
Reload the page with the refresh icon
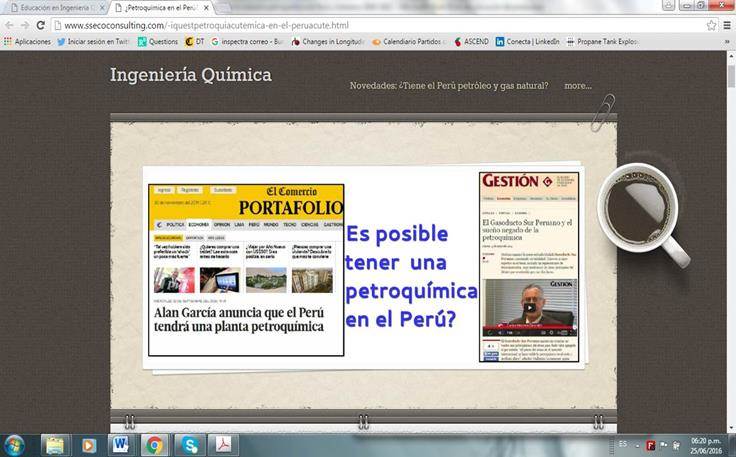pos(40,25)
